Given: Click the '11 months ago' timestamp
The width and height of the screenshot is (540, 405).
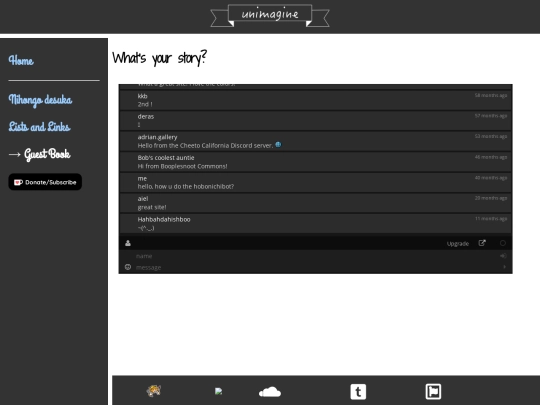Looking at the screenshot, I should point(491,219).
